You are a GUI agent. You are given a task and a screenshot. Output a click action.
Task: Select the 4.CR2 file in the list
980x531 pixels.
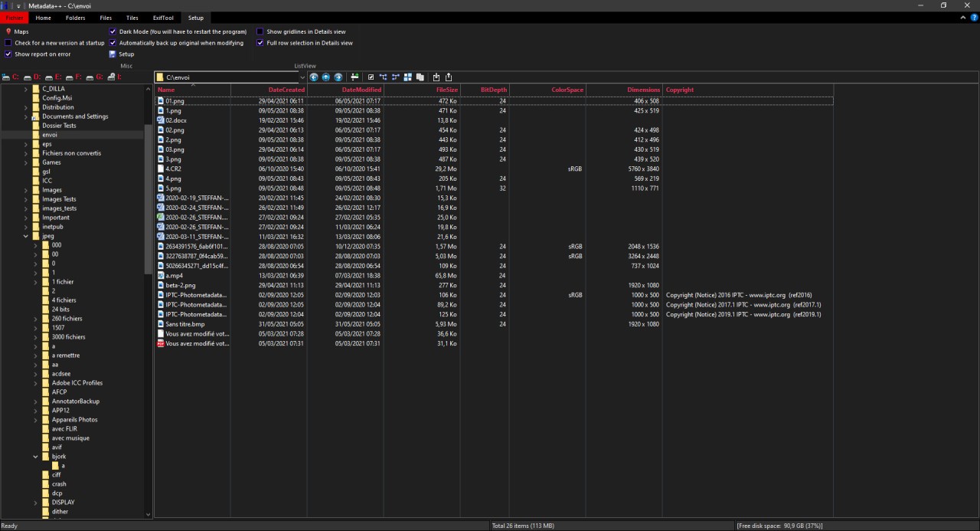pyautogui.click(x=174, y=169)
